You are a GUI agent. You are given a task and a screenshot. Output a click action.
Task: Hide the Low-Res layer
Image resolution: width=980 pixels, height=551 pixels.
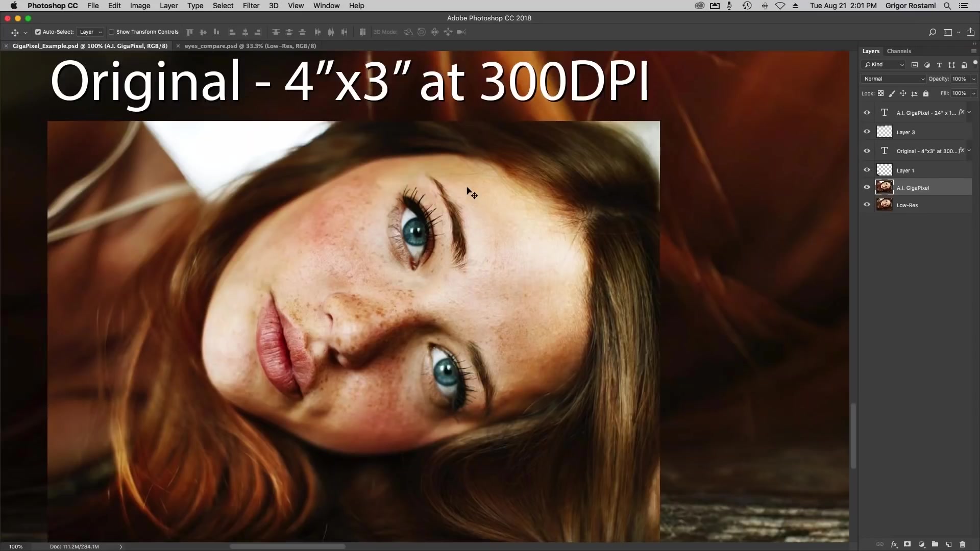pos(867,205)
